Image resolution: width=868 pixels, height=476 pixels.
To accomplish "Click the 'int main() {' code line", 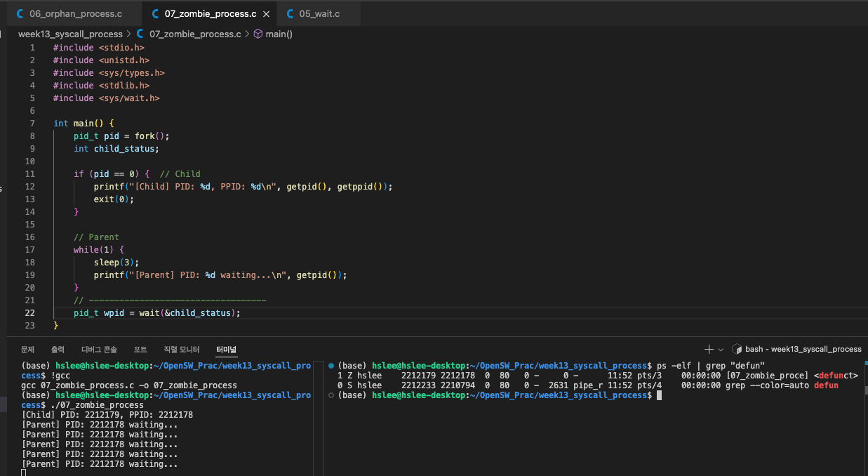I will point(84,124).
